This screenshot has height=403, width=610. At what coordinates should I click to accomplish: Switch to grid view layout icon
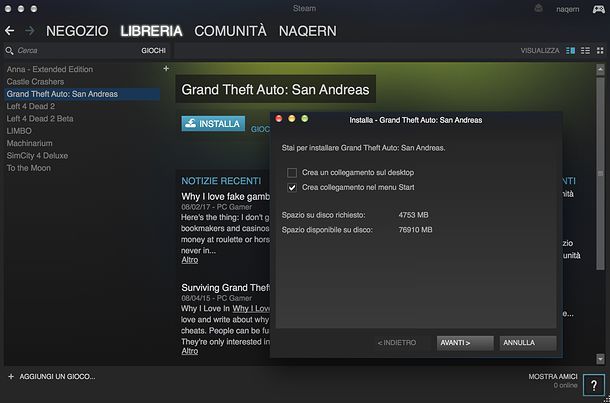tap(600, 51)
